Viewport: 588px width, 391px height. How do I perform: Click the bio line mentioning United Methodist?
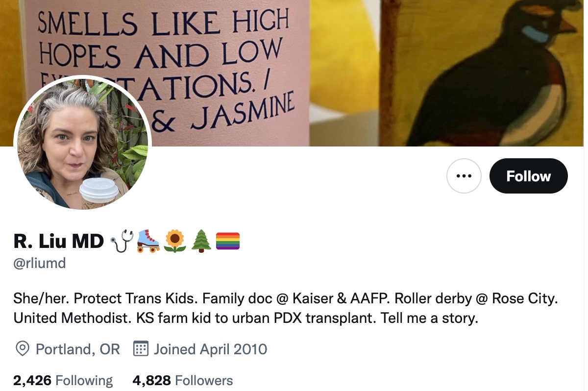(245, 318)
